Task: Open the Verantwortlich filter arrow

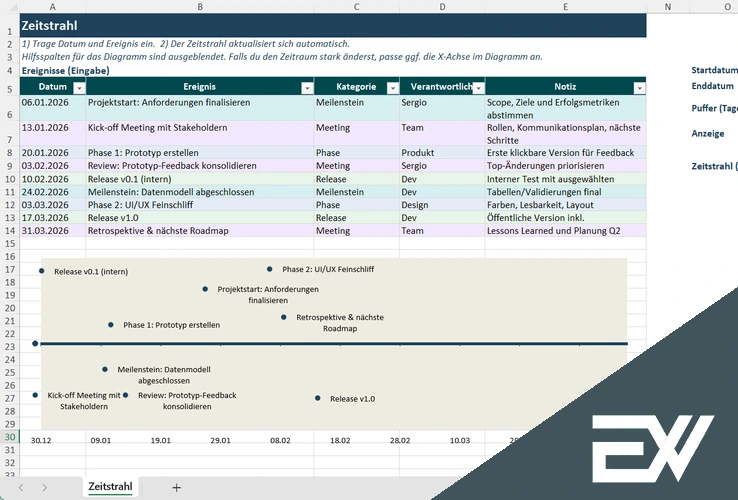Action: (x=477, y=88)
